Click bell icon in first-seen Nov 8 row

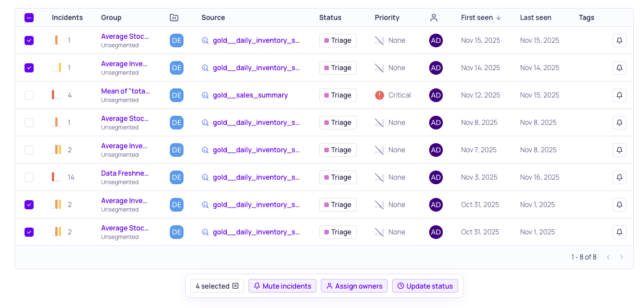click(x=619, y=123)
